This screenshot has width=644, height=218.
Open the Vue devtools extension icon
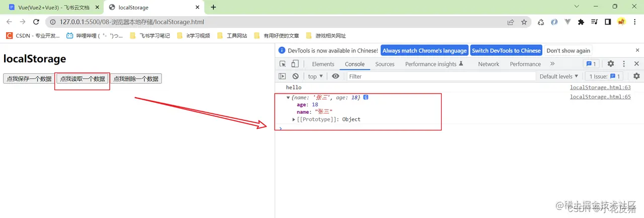click(568, 22)
